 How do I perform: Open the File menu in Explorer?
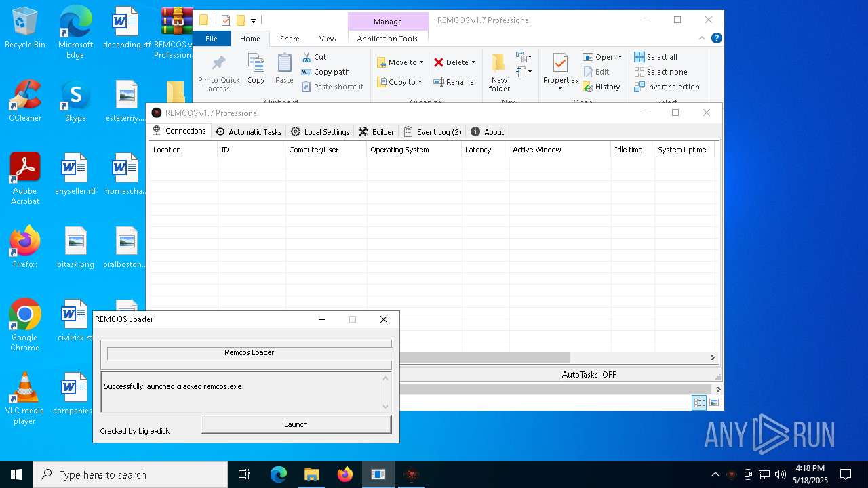coord(212,39)
